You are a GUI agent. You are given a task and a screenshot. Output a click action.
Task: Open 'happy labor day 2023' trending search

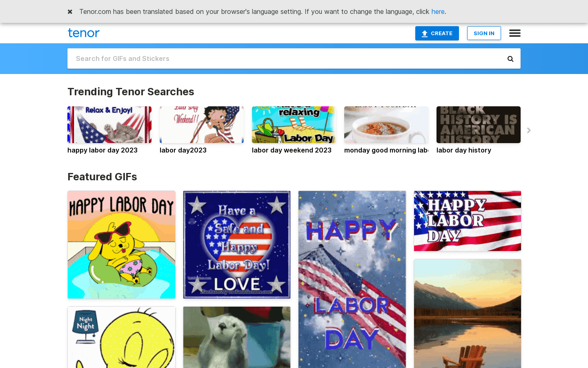click(109, 125)
